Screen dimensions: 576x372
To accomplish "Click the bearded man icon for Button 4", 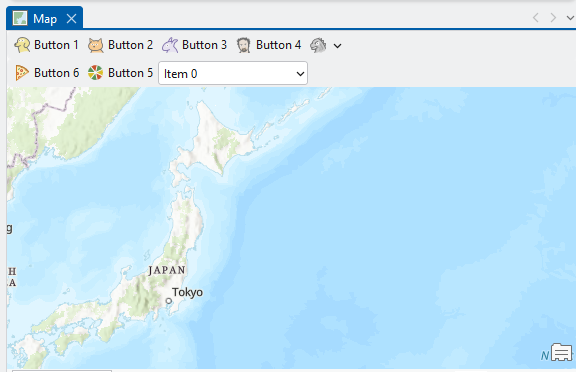I will 244,45.
